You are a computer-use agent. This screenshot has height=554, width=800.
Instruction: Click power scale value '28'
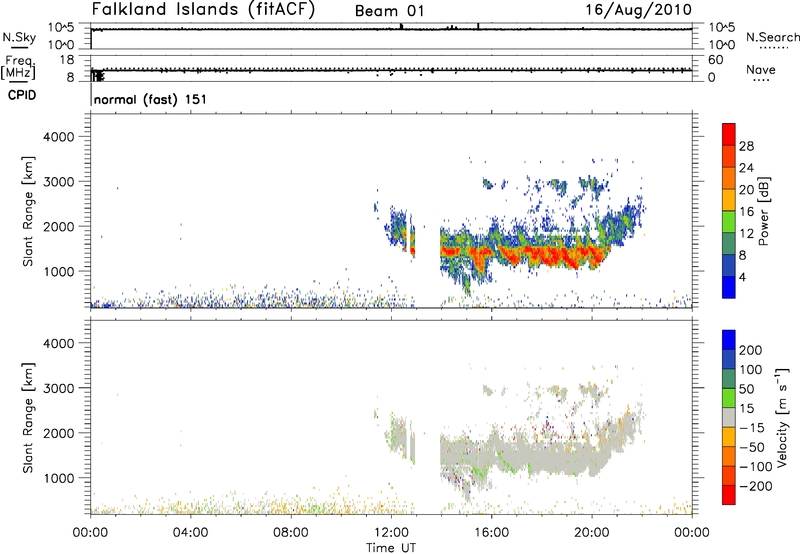click(746, 146)
